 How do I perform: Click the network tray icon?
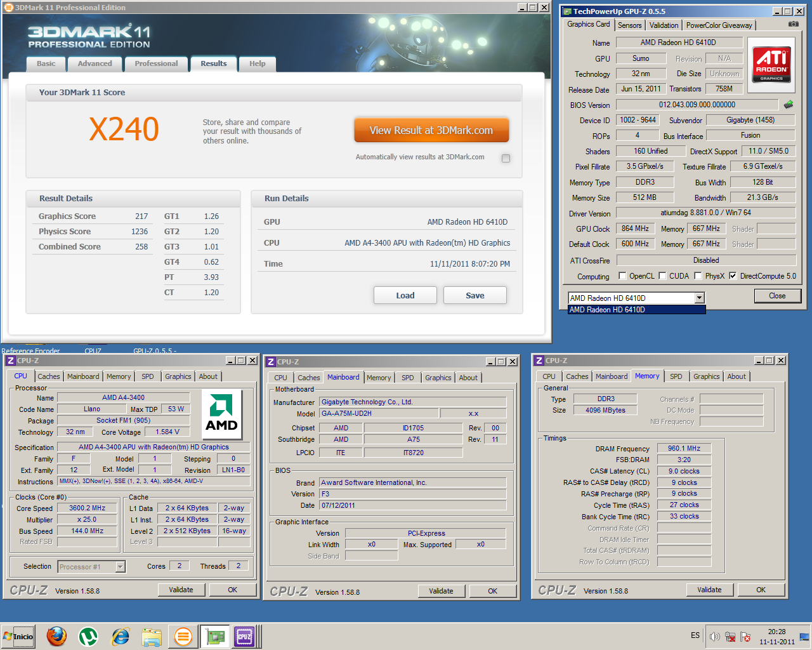(x=730, y=637)
